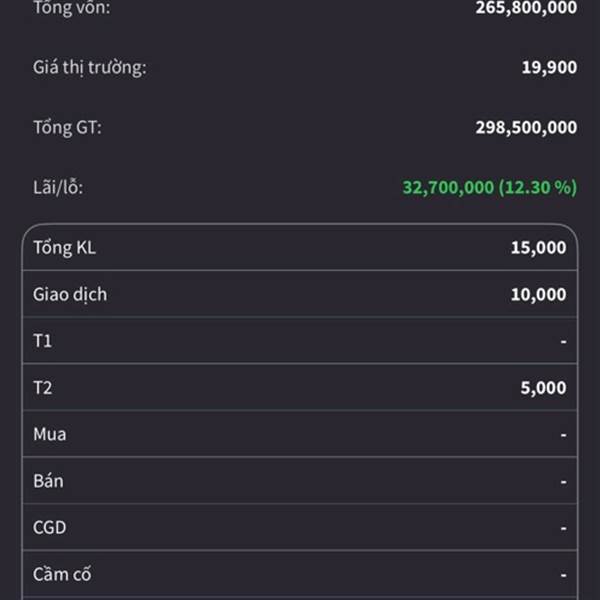Screen dimensions: 600x600
Task: Tap the T1 row
Action: 300,341
